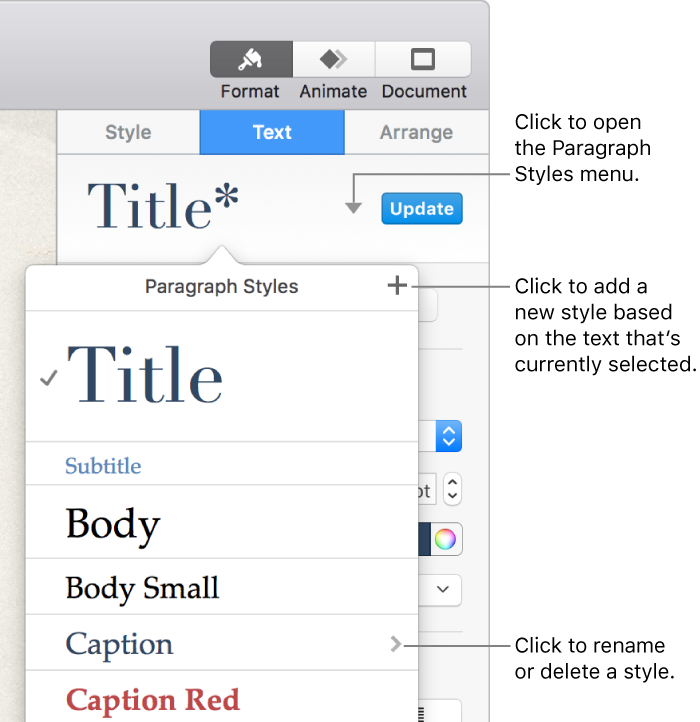Click the font size stepper arrows
The height and width of the screenshot is (722, 700).
click(x=452, y=489)
